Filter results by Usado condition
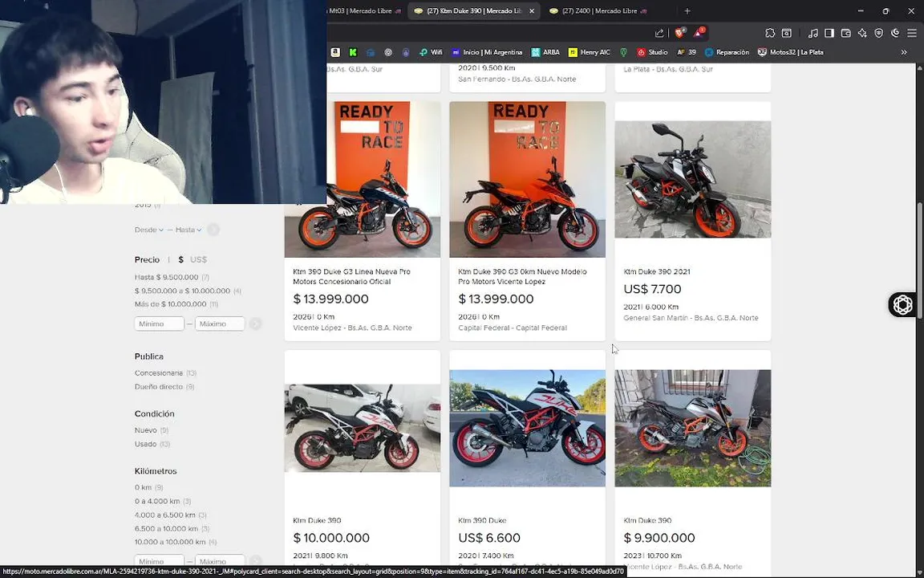The image size is (924, 578). click(145, 444)
